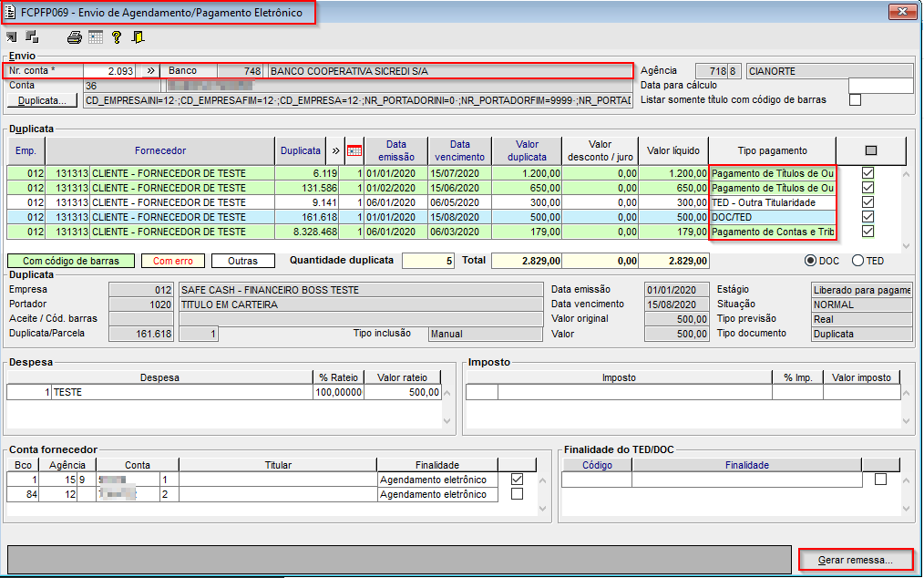Open Tipo pagamento cell showing DOC/TED
The width and height of the screenshot is (924, 578).
(x=773, y=217)
